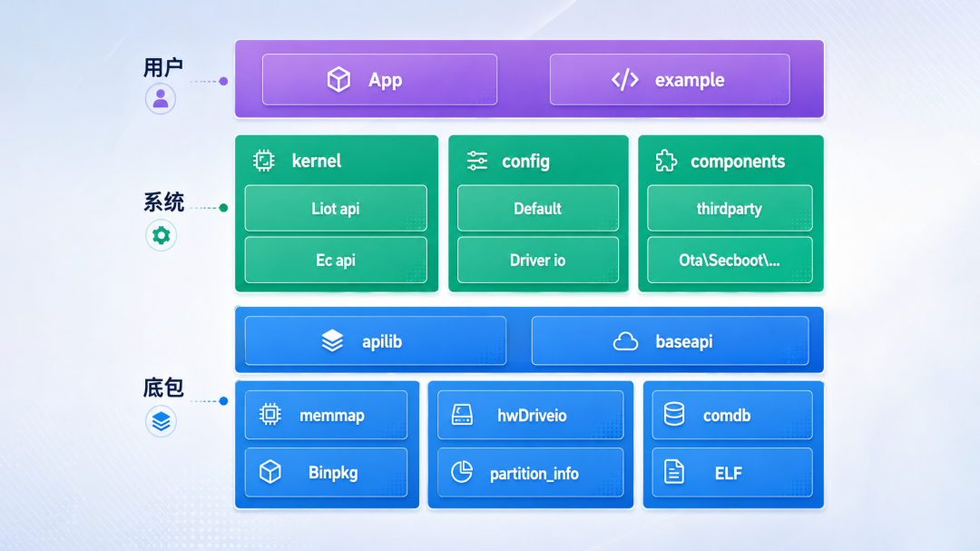Click the cloud icon beside baseapi
The width and height of the screenshot is (980, 551).
click(625, 341)
